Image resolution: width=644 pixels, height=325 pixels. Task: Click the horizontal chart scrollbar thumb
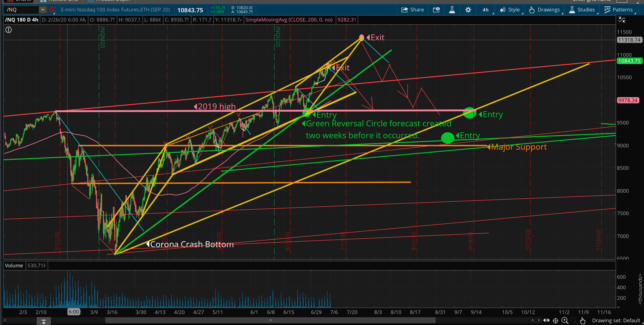270,320
